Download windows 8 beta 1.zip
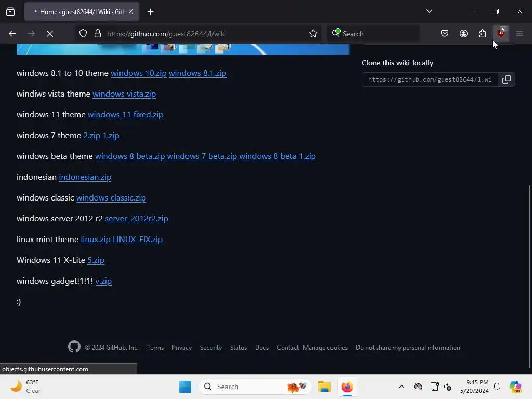Viewport: 532px width, 399px height. pyautogui.click(x=277, y=156)
